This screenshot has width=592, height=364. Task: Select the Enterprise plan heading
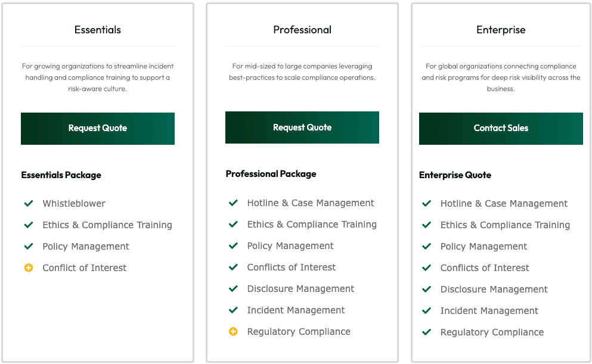501,30
